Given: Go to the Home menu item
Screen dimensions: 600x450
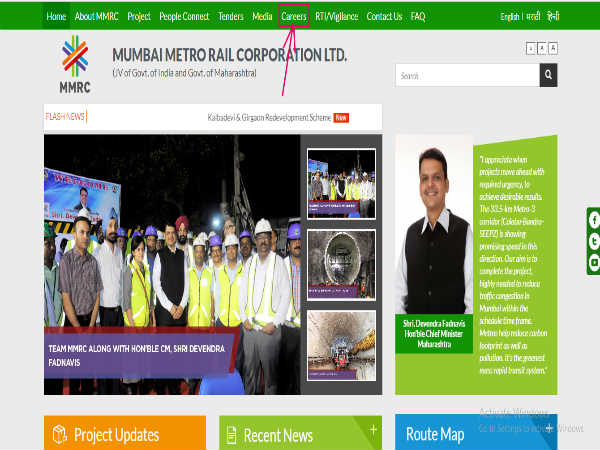Looking at the screenshot, I should click(56, 16).
